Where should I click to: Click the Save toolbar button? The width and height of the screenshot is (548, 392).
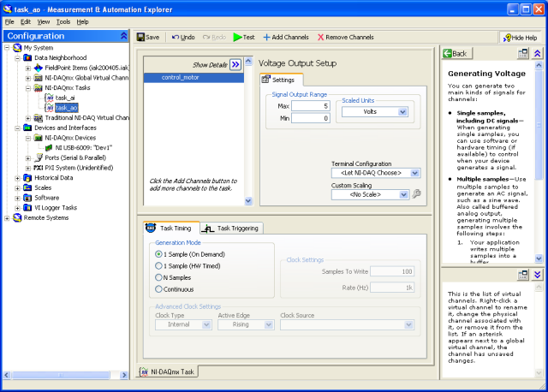pos(148,37)
